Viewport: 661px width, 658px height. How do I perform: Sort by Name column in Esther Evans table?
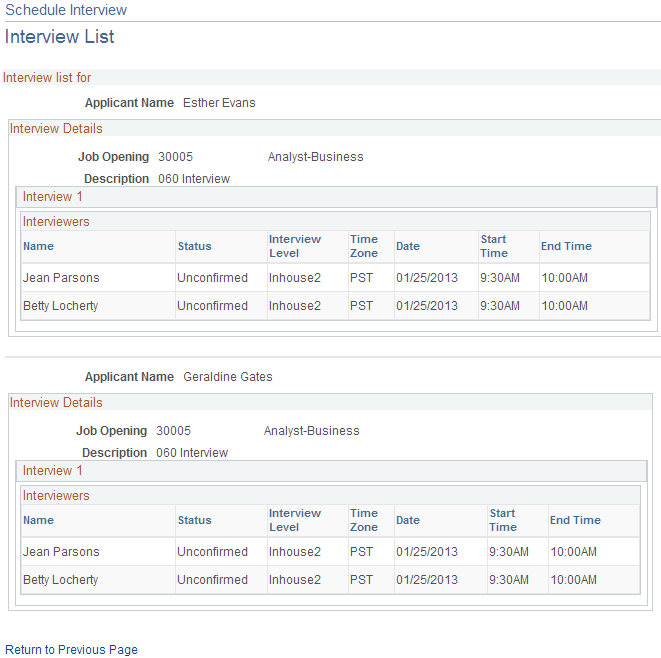click(38, 246)
